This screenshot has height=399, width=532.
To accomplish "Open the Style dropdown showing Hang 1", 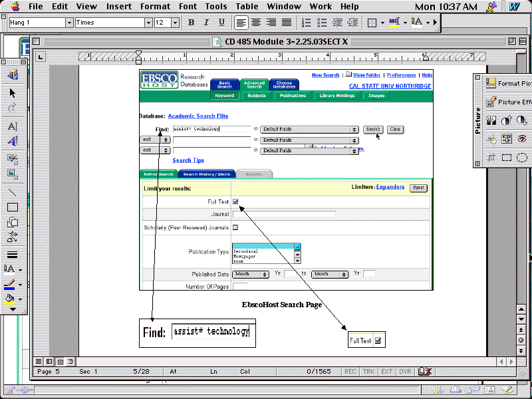I will tap(69, 23).
